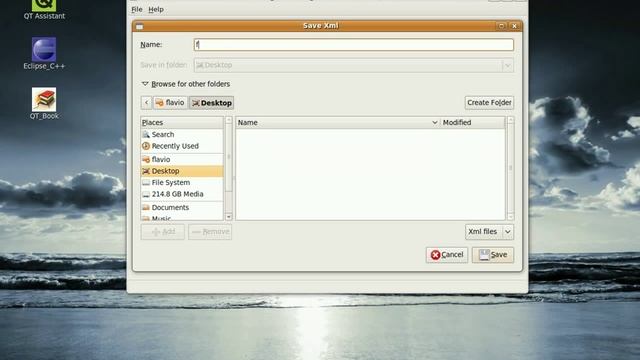Select Documents in Places list
The width and height of the screenshot is (640, 360).
[182, 207]
